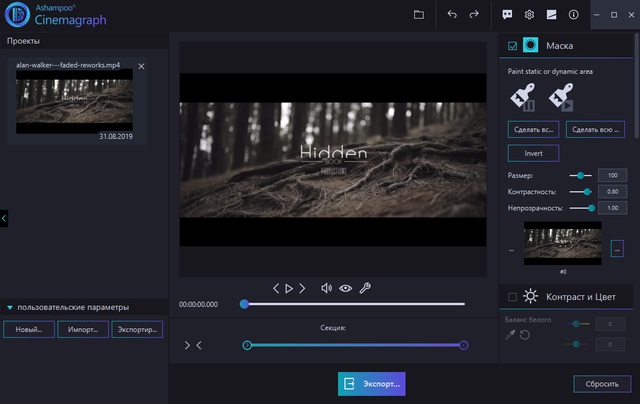Select the static area paint brush
Image resolution: width=640 pixels, height=404 pixels.
pyautogui.click(x=523, y=97)
